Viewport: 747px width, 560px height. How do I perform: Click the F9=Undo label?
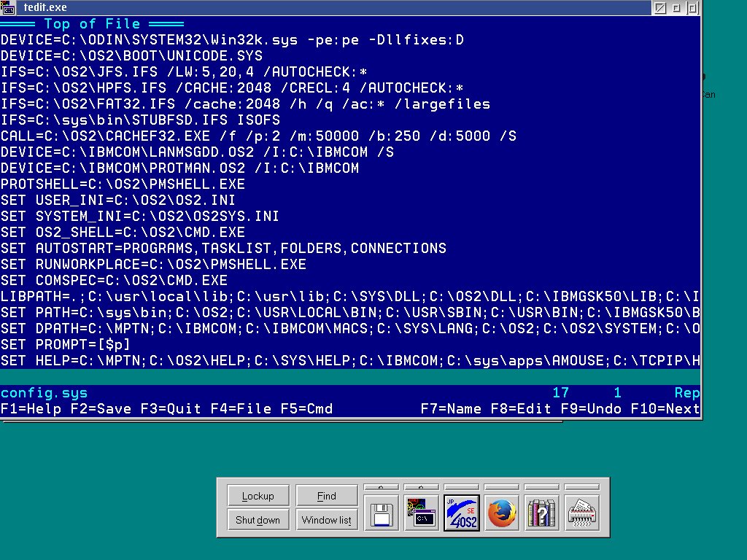(x=591, y=409)
